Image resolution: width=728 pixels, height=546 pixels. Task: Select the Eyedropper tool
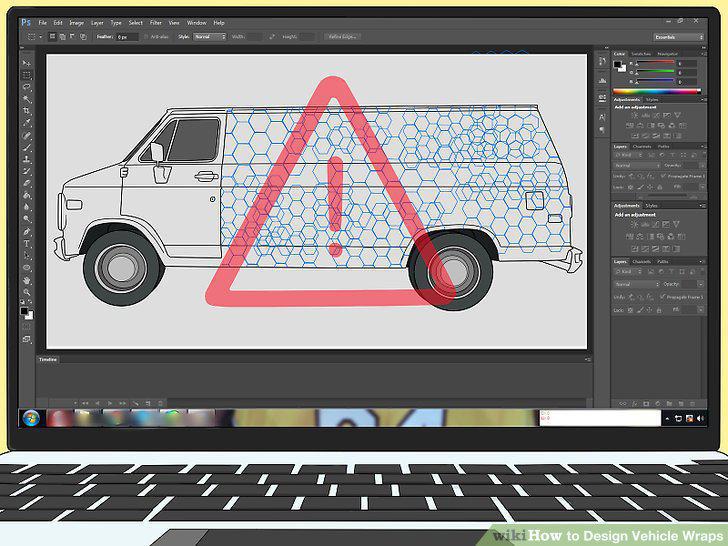tap(26, 123)
